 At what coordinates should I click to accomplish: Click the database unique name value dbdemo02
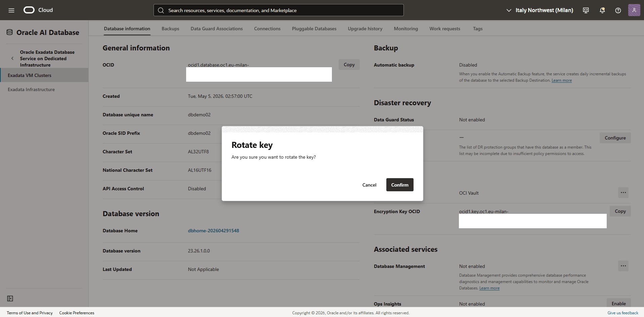click(199, 115)
